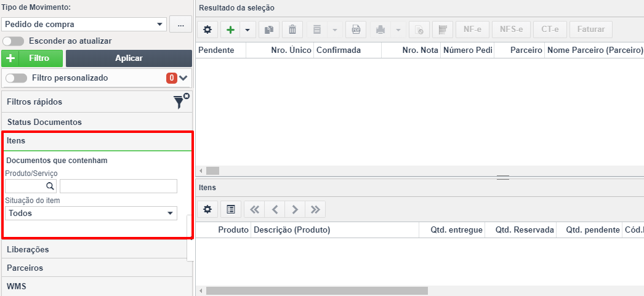Screen dimensions: 644x296
Task: Click the green Filtro button
Action: click(32, 58)
